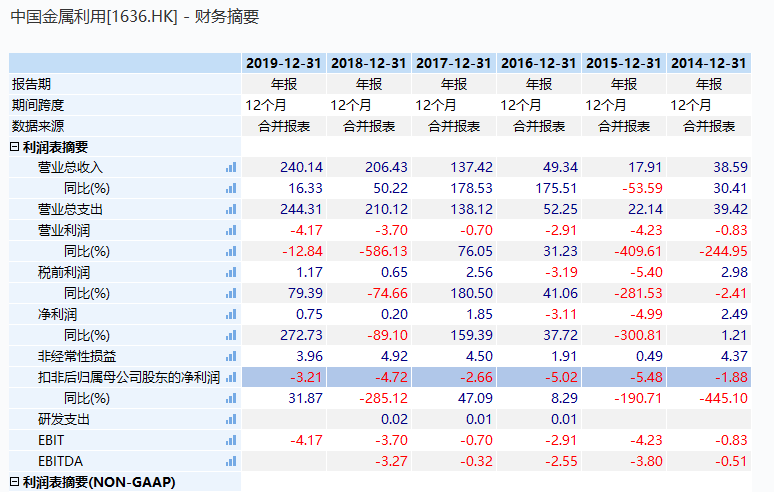Screen dimensions: 774x492
Task: Click R&D expense value 0.02 for 2018
Action: [x=394, y=419]
